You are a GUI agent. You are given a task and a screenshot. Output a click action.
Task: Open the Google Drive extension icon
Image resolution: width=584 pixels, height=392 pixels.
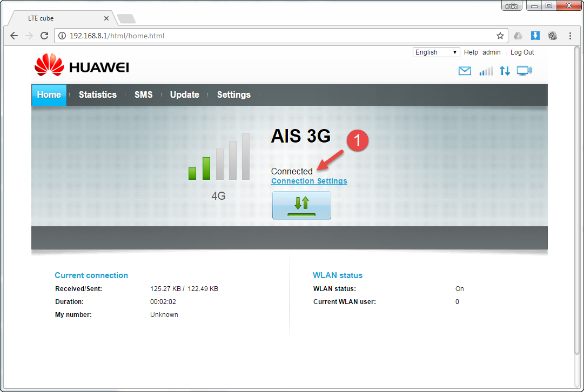click(x=518, y=36)
